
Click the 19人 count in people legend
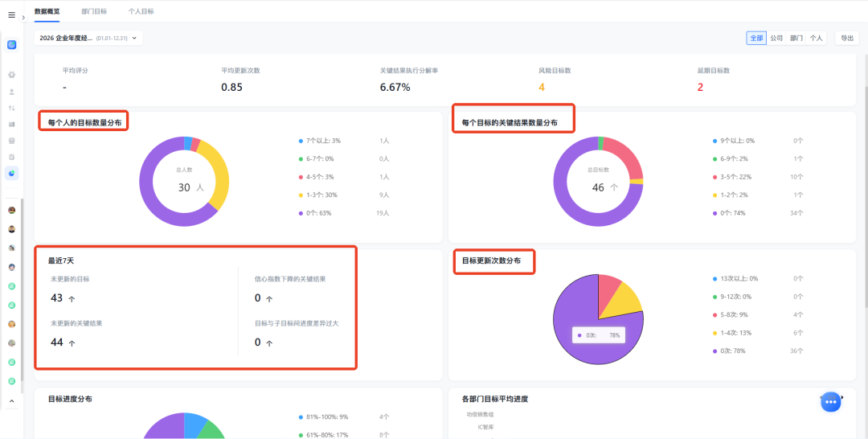(x=383, y=213)
